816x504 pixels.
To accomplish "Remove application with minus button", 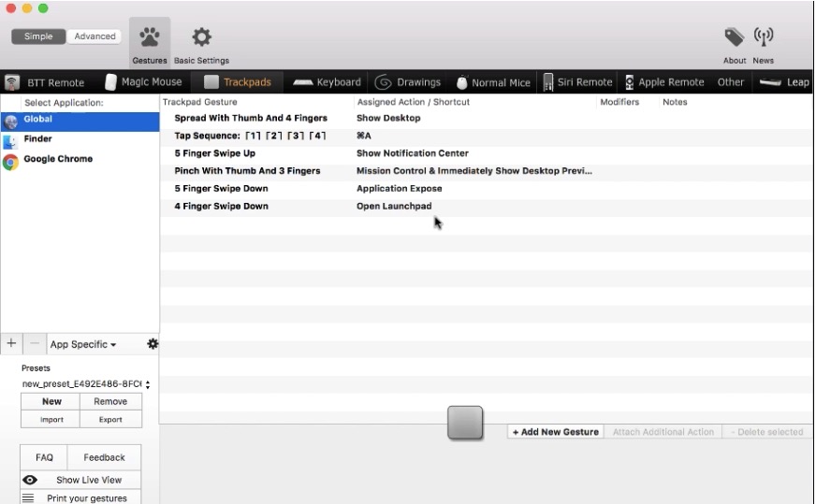I will pyautogui.click(x=35, y=343).
